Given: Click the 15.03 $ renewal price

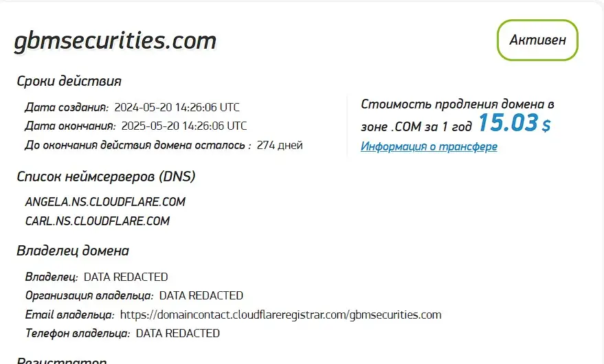Looking at the screenshot, I should 514,124.
